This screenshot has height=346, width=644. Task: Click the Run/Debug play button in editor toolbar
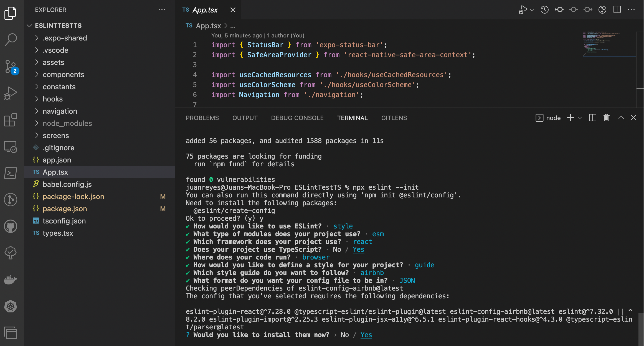pos(523,10)
